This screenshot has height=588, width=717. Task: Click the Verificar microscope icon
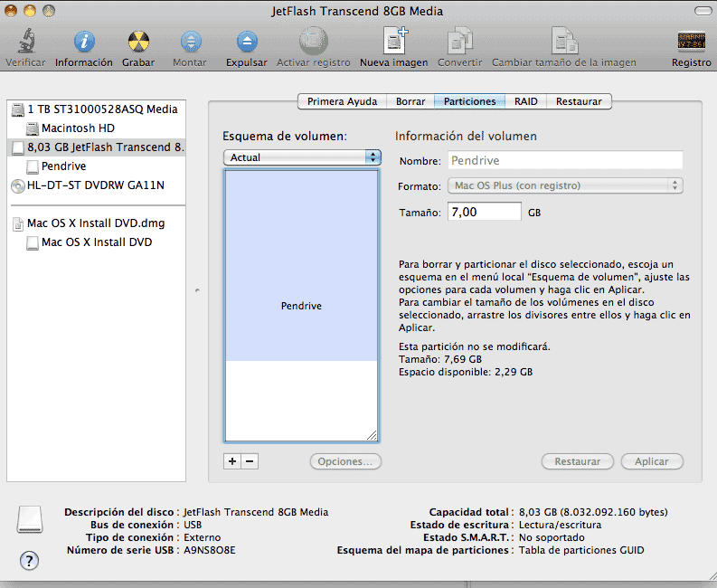click(x=26, y=42)
